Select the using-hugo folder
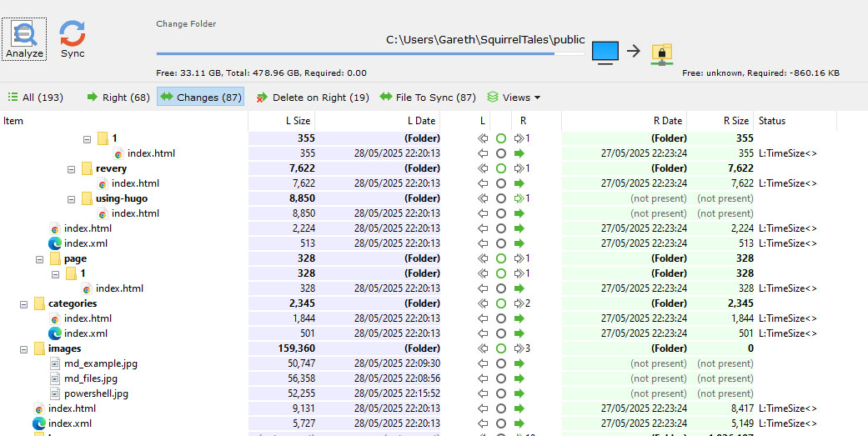 [122, 198]
